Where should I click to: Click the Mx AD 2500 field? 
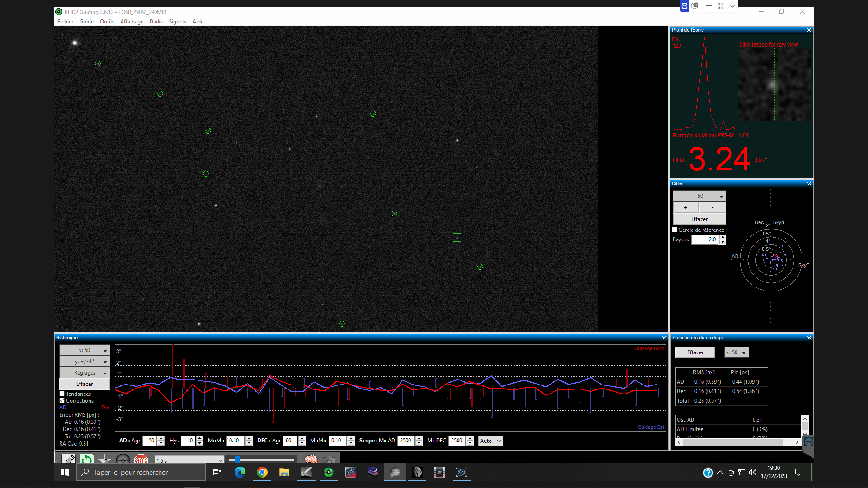point(406,441)
